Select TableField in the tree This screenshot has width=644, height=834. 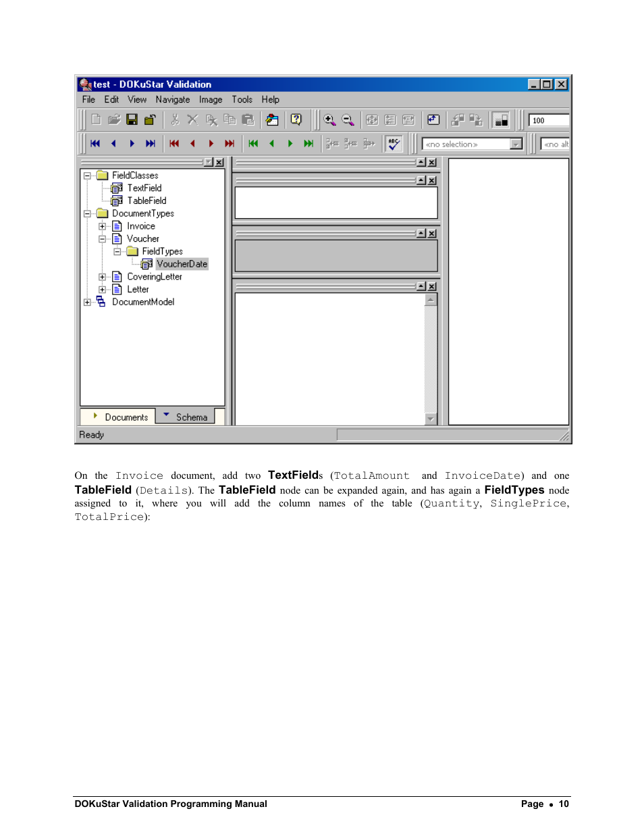click(146, 201)
